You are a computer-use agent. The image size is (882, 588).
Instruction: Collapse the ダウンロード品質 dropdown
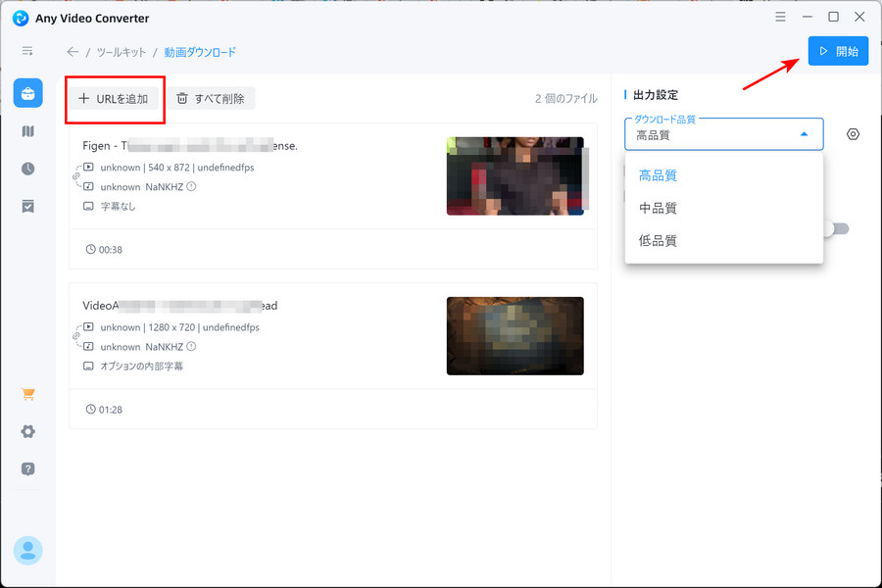click(x=804, y=134)
